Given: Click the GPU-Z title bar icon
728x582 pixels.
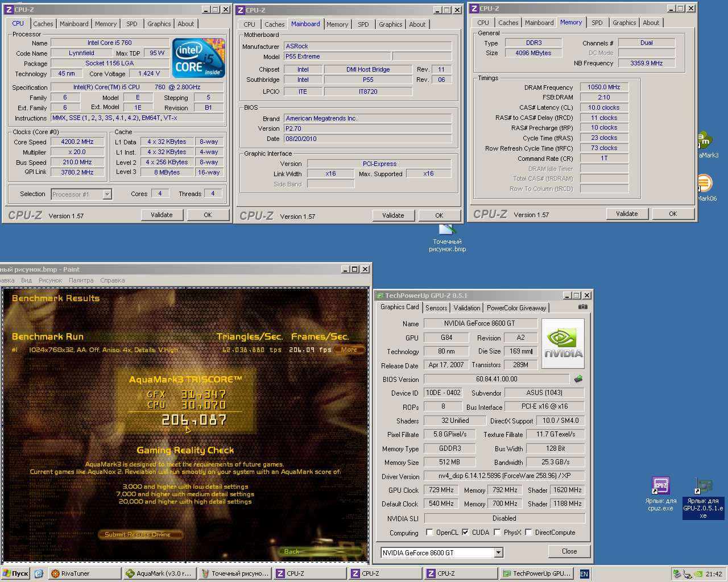Looking at the screenshot, I should pos(380,296).
